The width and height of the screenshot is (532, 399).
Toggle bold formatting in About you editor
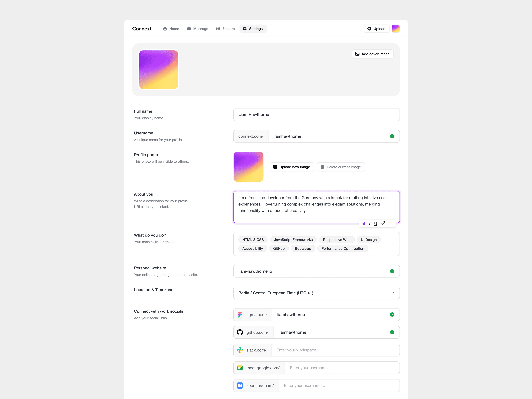click(364, 223)
